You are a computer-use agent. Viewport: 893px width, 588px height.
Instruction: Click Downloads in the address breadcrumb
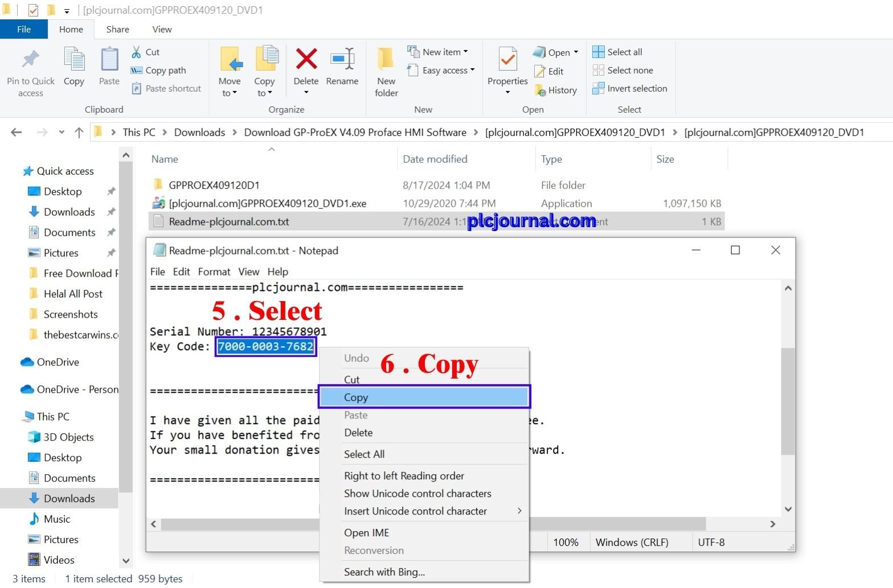pyautogui.click(x=199, y=132)
